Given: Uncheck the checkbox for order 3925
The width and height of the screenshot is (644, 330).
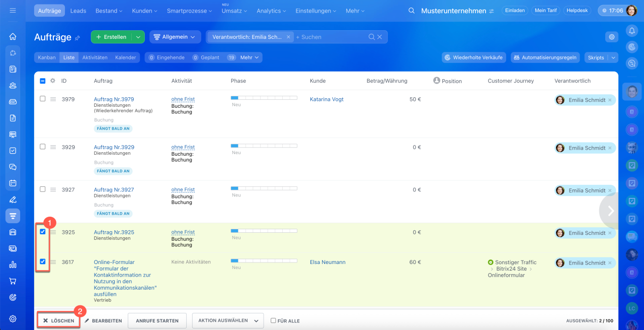Looking at the screenshot, I should click(43, 232).
